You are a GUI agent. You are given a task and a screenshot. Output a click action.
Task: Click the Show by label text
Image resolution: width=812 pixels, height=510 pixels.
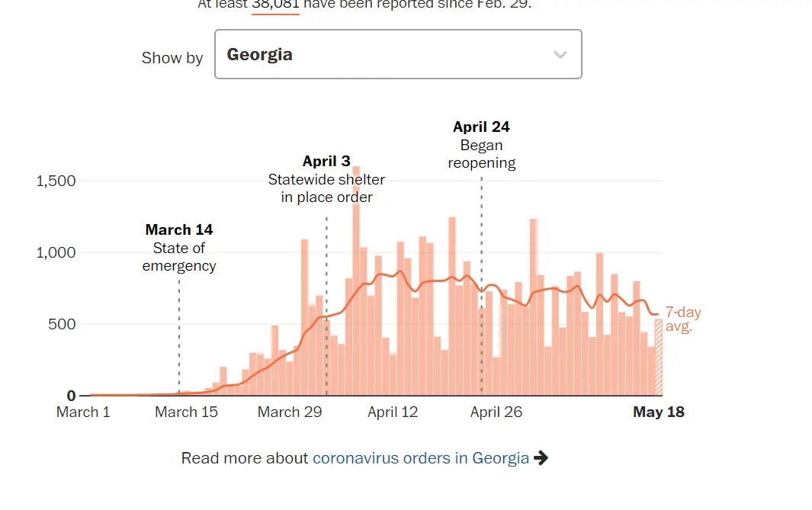(172, 58)
